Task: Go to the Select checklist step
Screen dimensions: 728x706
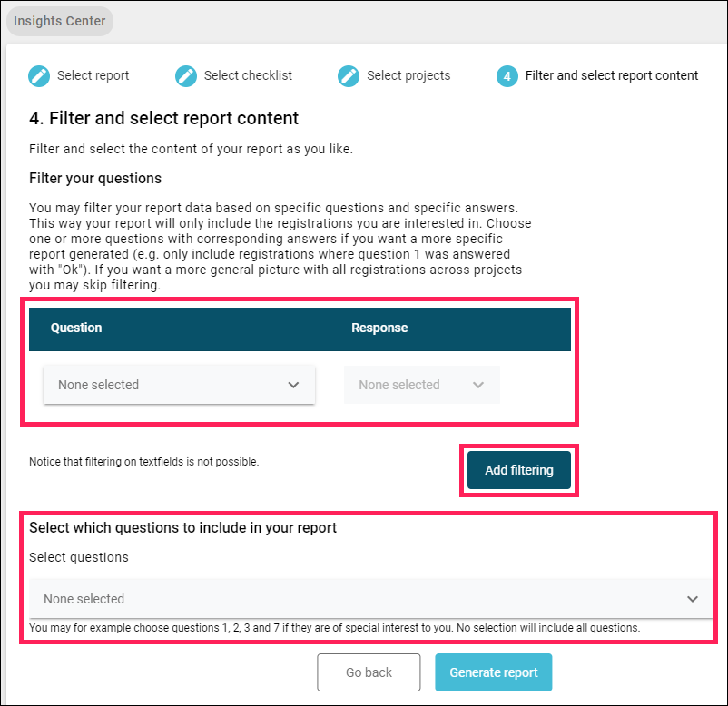Action: (x=248, y=75)
